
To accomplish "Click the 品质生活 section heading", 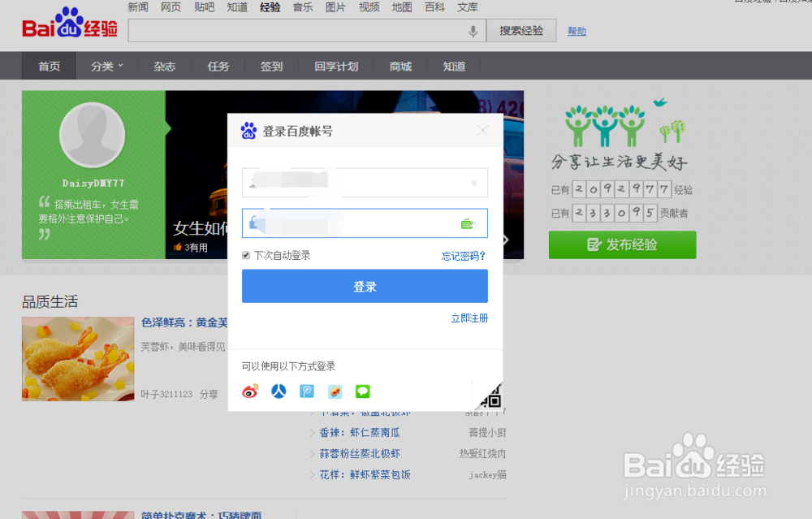I will [x=50, y=302].
